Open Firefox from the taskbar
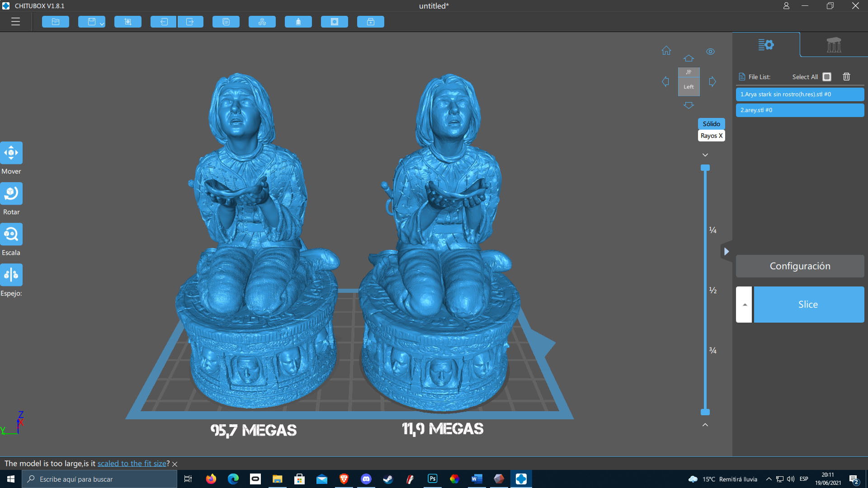This screenshot has width=868, height=488. (x=211, y=479)
